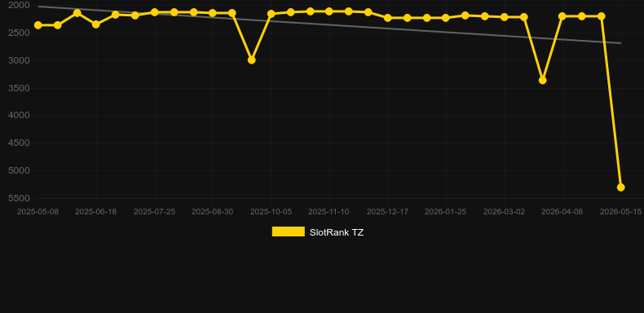Click the data point above 2026-01-25
Screen dimensions: 644x313
(x=446, y=18)
